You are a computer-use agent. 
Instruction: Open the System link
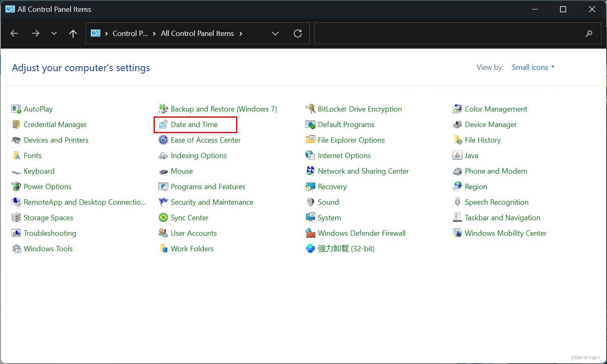pyautogui.click(x=329, y=218)
